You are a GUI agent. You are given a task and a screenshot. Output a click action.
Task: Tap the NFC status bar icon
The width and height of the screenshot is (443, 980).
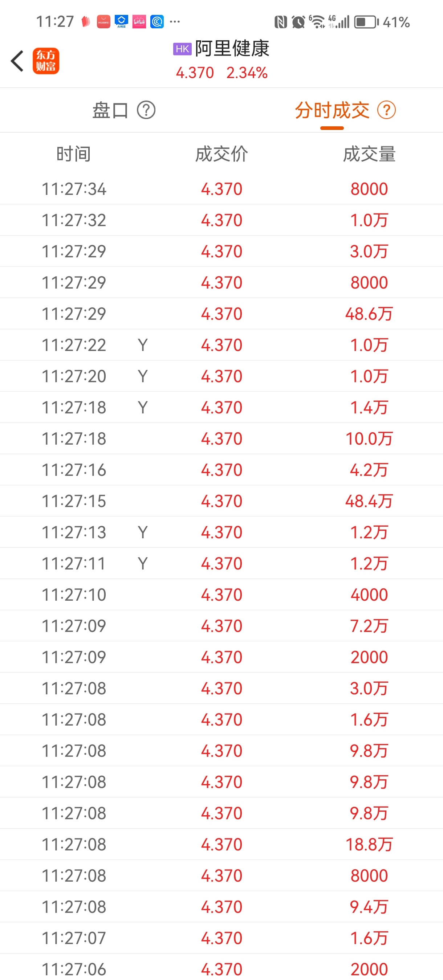(281, 22)
